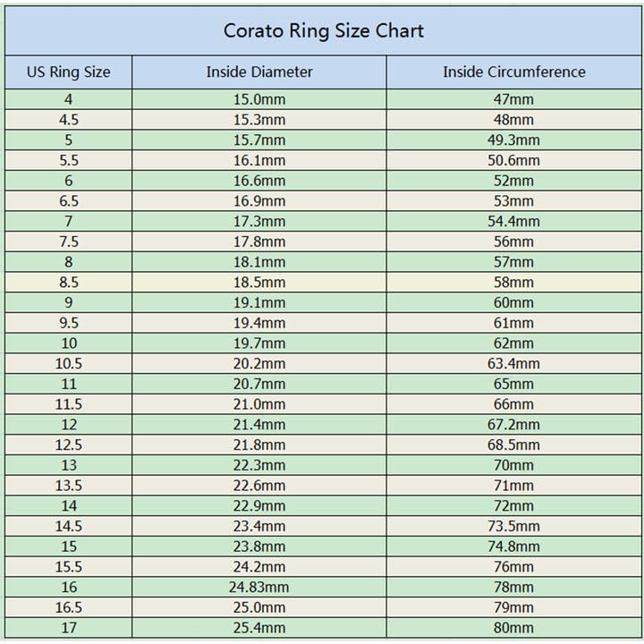This screenshot has width=644, height=644.
Task: Click the Corato Ring Size Chart title
Action: tap(323, 31)
